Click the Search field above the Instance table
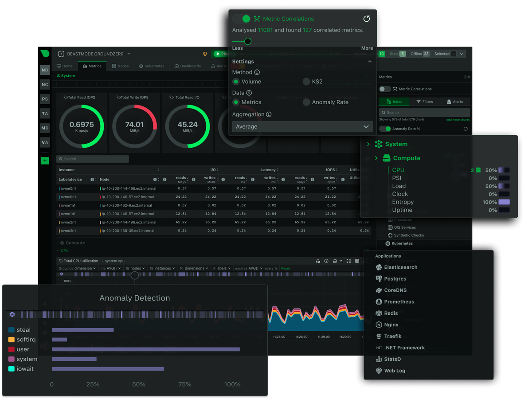The width and height of the screenshot is (532, 403). point(93,159)
